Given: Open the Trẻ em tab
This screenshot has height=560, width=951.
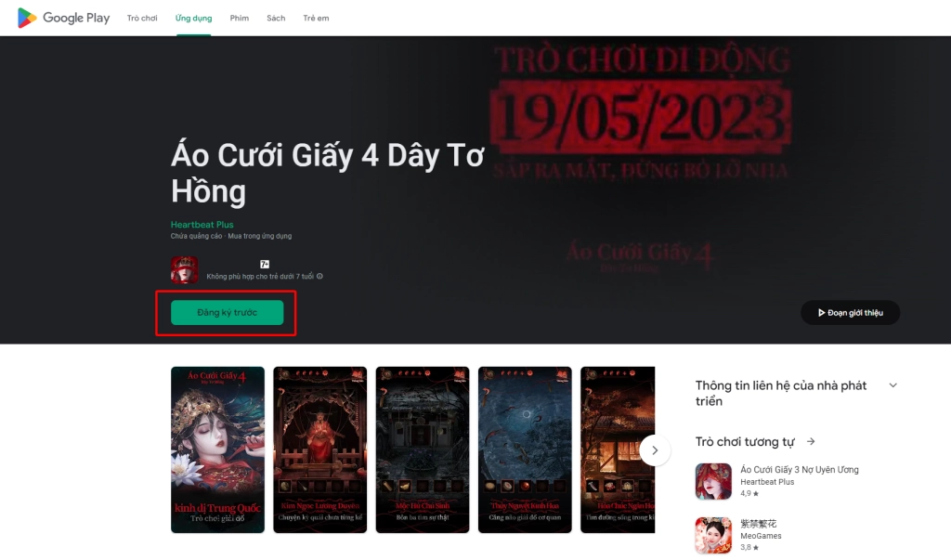Looking at the screenshot, I should coord(316,19).
